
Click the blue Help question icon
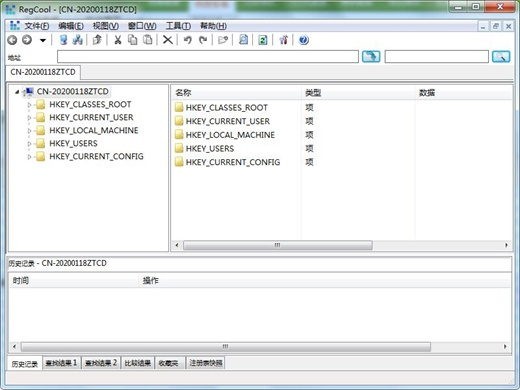pos(303,40)
